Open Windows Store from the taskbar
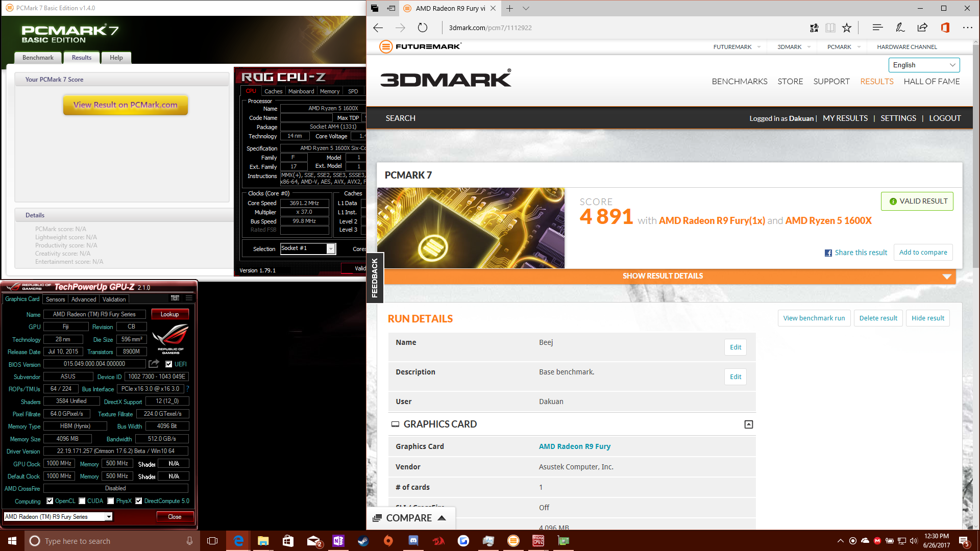 (288, 541)
